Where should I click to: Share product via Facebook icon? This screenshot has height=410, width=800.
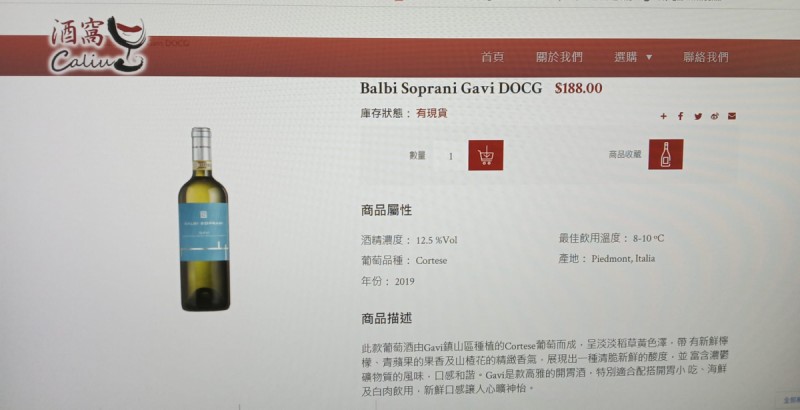pyautogui.click(x=680, y=116)
